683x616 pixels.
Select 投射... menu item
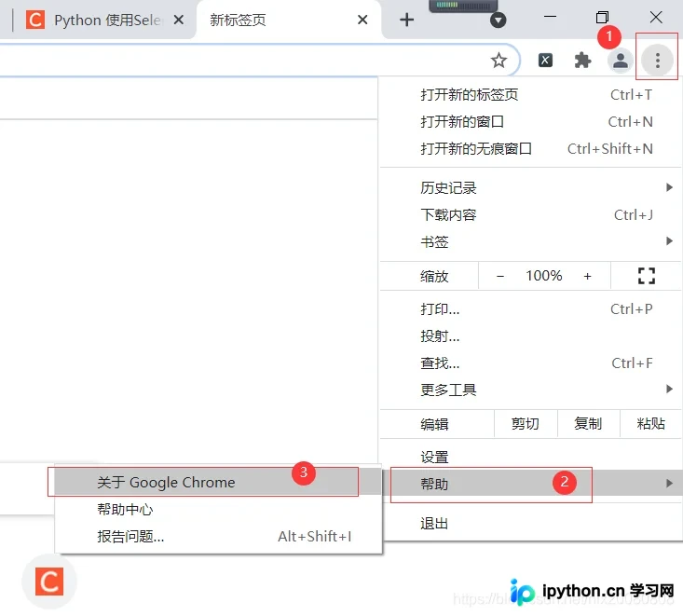click(x=530, y=335)
